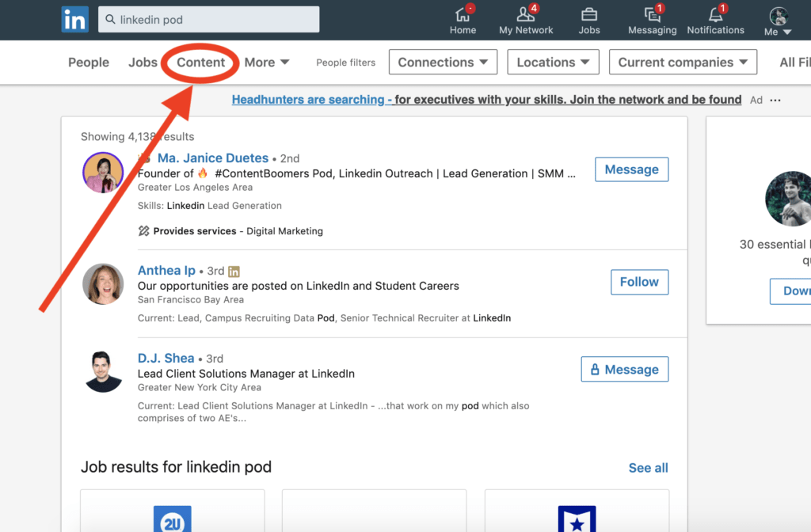Open the Me profile menu
811x532 pixels.
[778, 21]
